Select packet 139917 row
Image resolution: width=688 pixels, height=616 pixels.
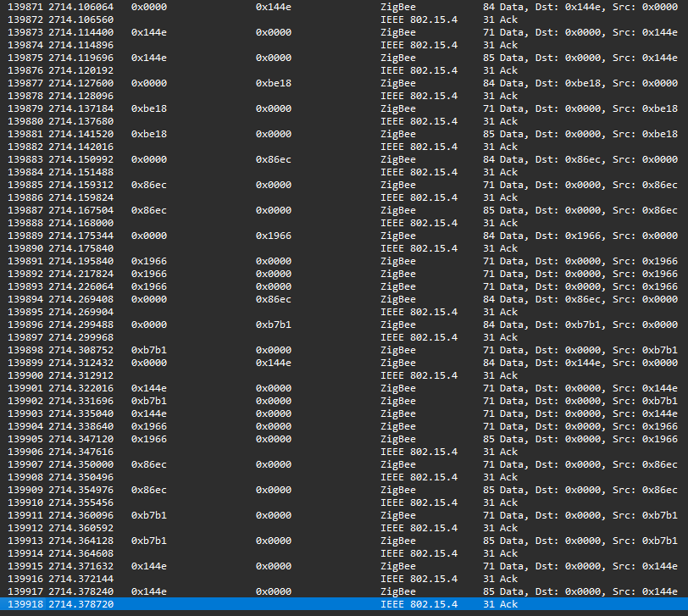[x=344, y=592]
